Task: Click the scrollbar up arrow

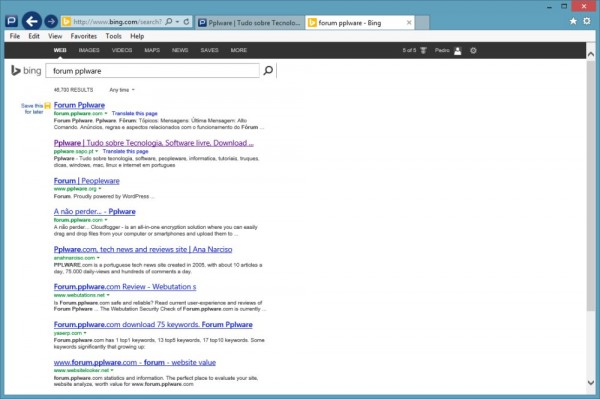Action: coord(590,54)
